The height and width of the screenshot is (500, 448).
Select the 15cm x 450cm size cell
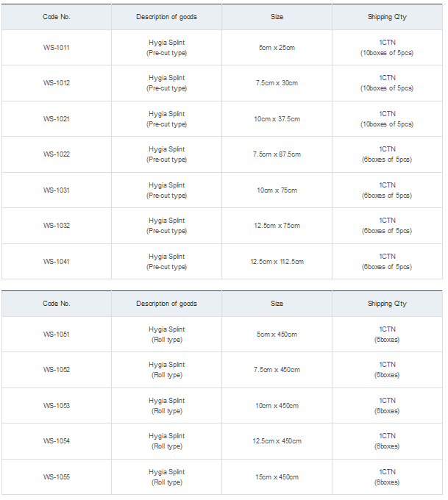(277, 477)
